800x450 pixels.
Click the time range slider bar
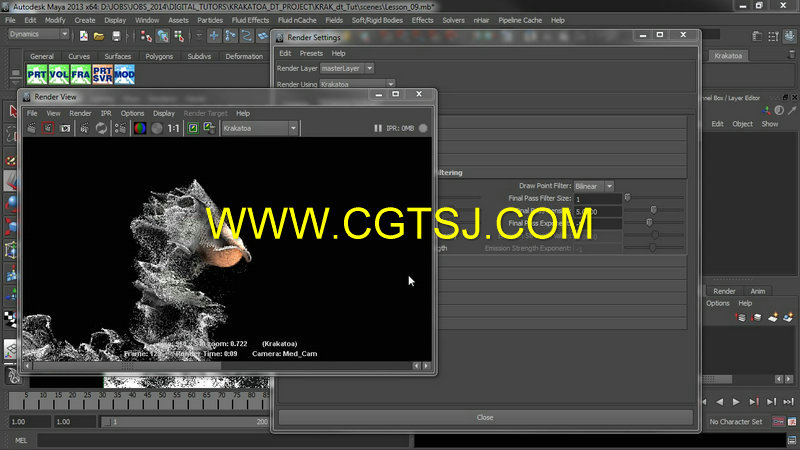click(x=184, y=421)
